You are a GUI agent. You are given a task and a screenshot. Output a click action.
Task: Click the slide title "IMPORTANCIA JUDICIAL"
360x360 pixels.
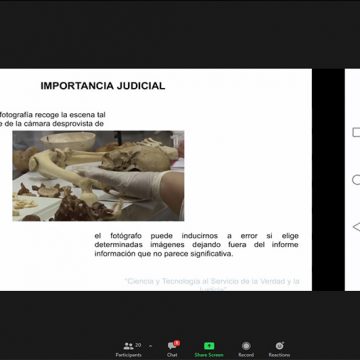tap(103, 86)
